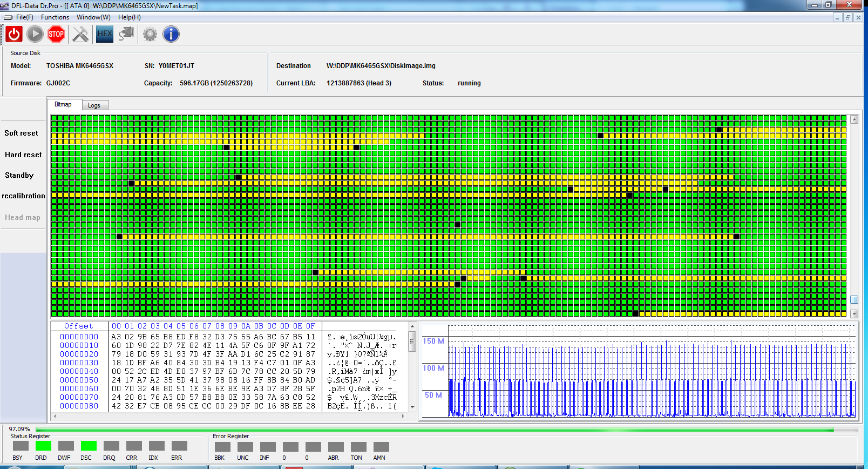
Task: Click the recalibration button
Action: 23,196
